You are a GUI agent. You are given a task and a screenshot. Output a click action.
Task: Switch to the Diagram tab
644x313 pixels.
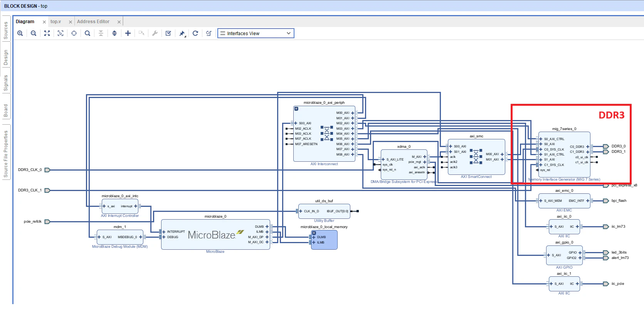(x=25, y=22)
